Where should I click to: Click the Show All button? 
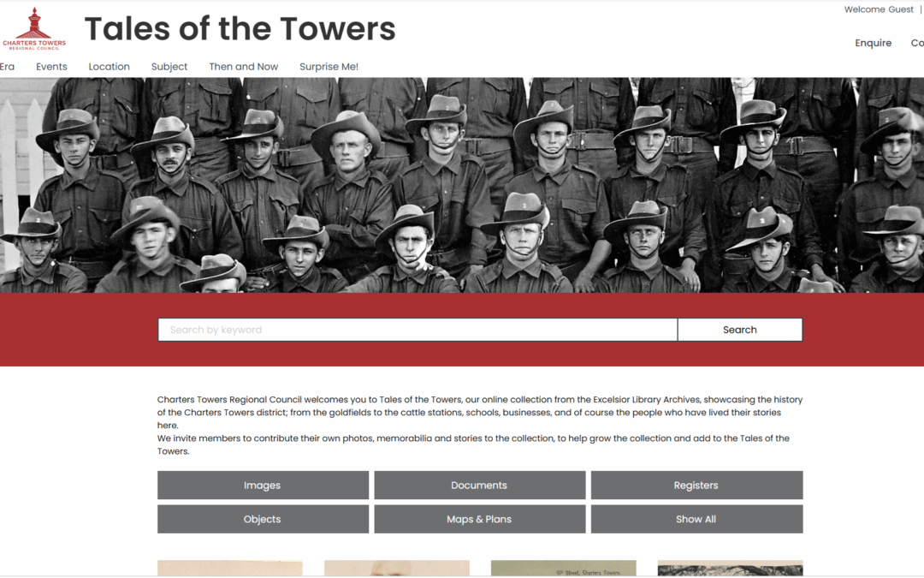tap(696, 519)
